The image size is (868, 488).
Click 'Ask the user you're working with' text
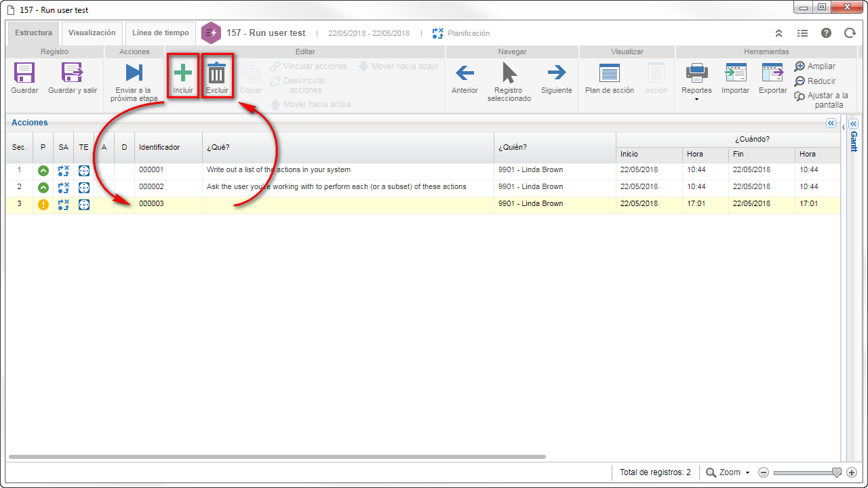coord(336,187)
